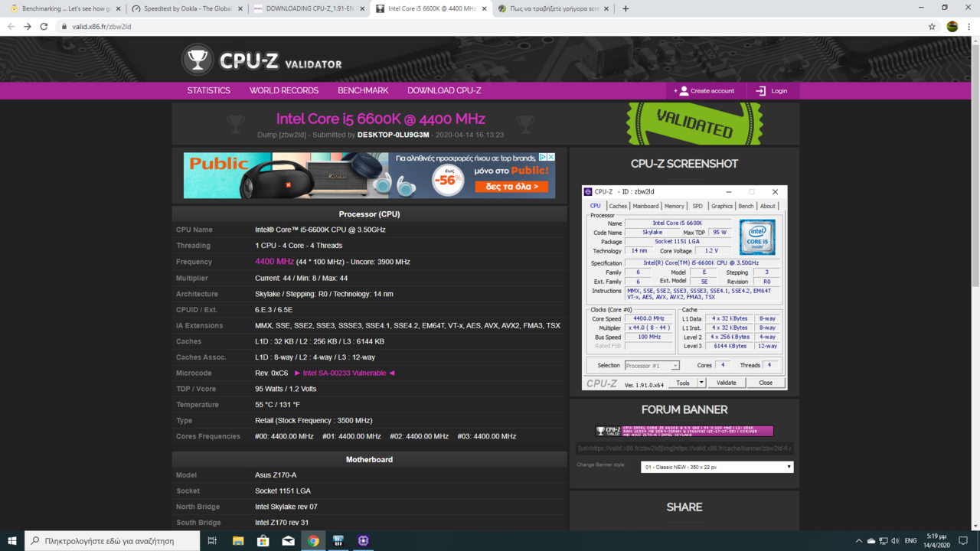Select the Mainboard tab in the CPU-Z screenshot

[x=645, y=206]
